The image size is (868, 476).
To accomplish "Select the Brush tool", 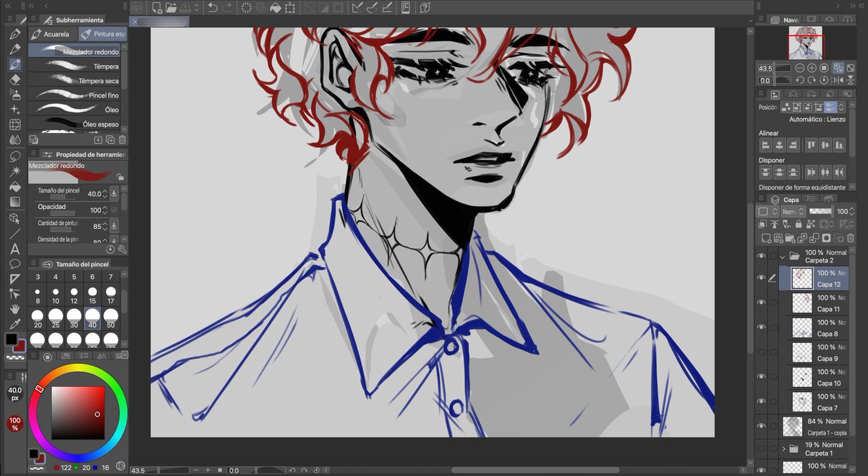I will point(14,64).
